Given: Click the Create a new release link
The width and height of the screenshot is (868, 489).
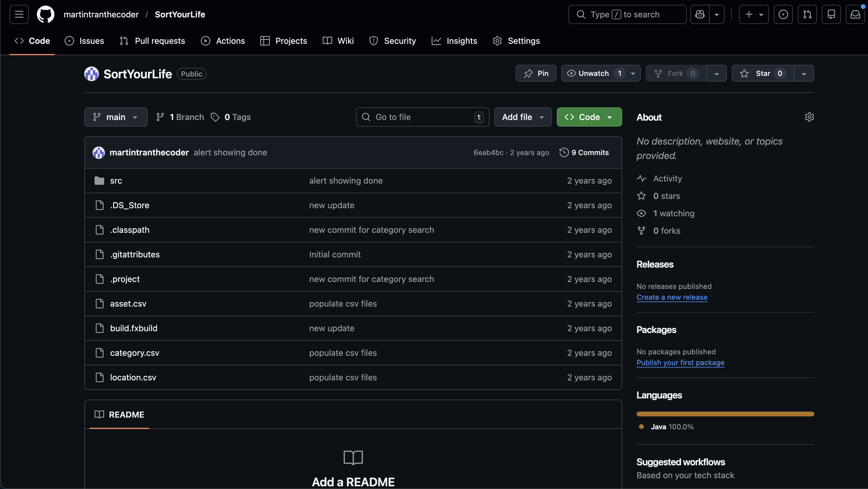Looking at the screenshot, I should coord(671,297).
